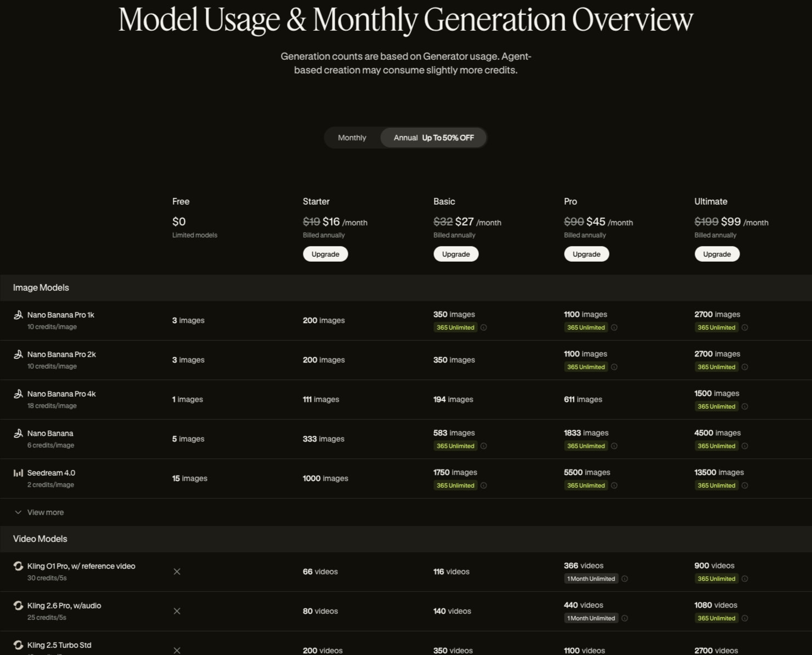The image size is (812, 655).
Task: Click '66 videos' in Kling O1 Pro row
Action: coord(320,572)
